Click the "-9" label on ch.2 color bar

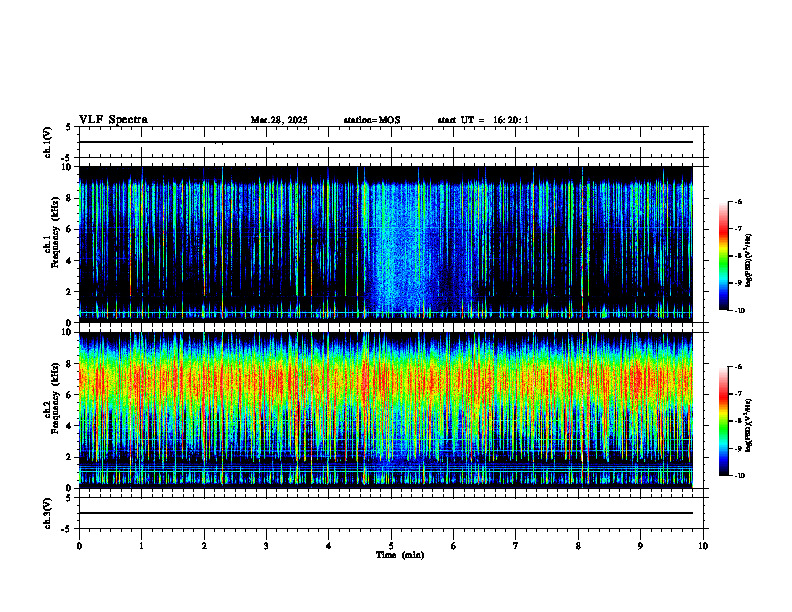pyautogui.click(x=738, y=448)
